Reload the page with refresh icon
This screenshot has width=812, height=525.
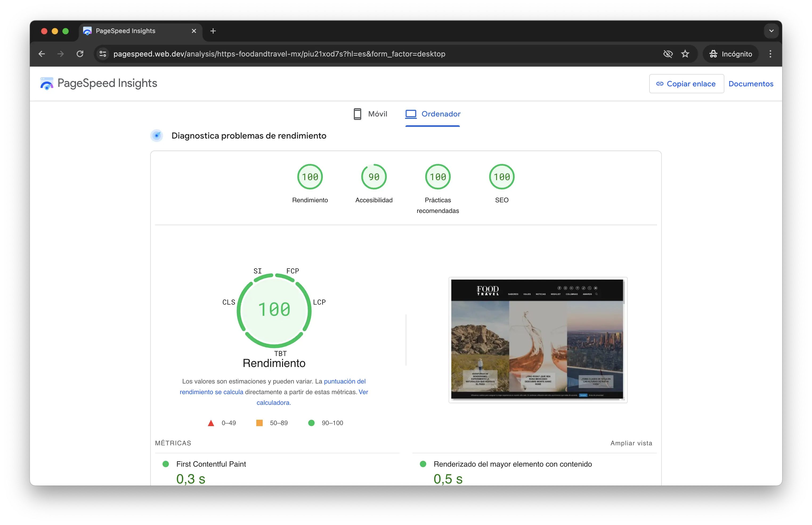80,54
